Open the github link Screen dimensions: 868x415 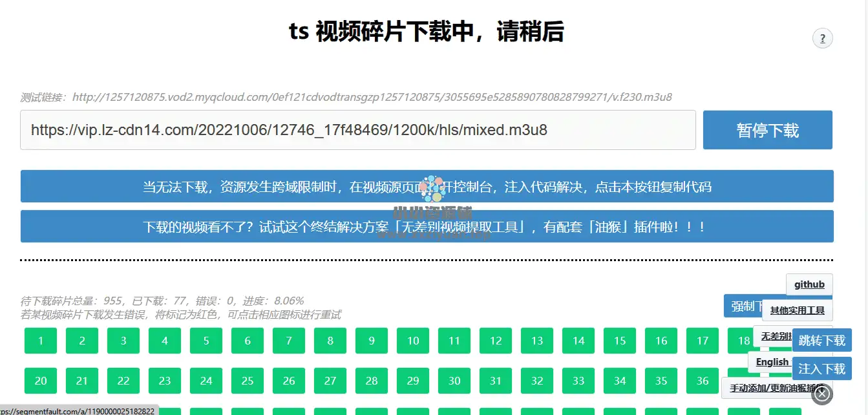click(809, 284)
